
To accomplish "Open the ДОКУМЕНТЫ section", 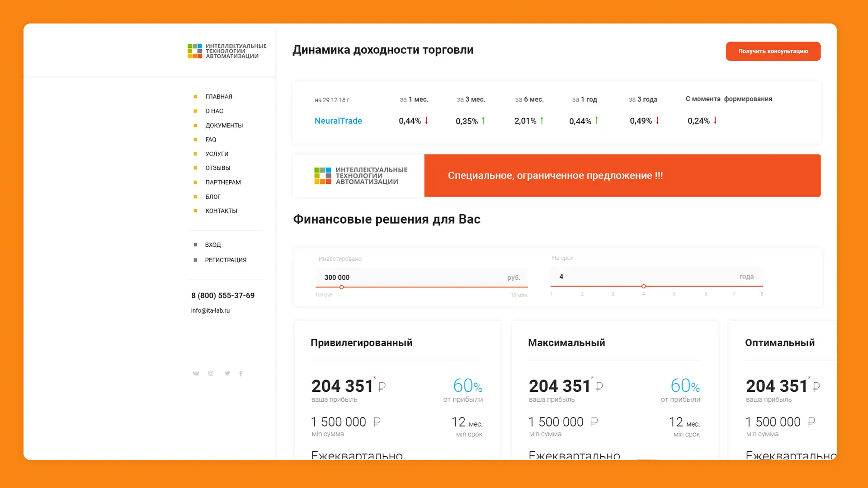I will (x=224, y=125).
